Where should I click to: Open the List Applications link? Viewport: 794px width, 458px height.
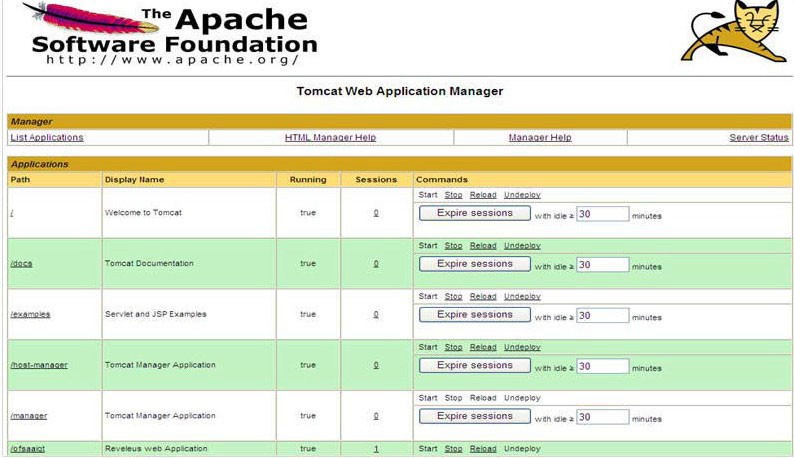(x=47, y=137)
